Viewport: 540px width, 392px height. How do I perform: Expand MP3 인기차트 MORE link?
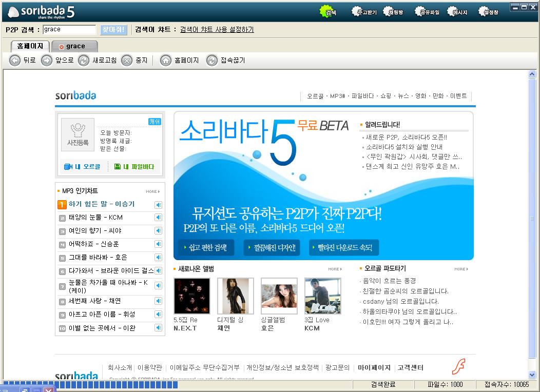[x=152, y=192]
